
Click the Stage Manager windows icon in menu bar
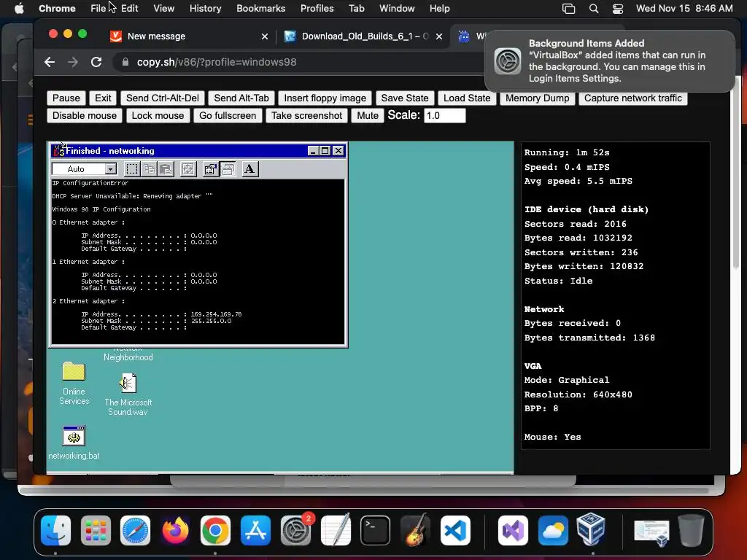pyautogui.click(x=569, y=9)
